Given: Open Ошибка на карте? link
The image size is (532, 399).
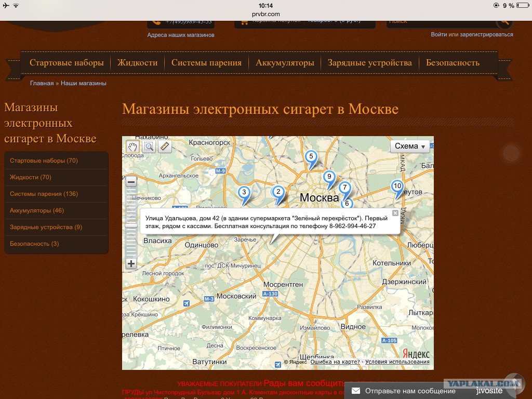Looking at the screenshot, I should click(x=335, y=362).
